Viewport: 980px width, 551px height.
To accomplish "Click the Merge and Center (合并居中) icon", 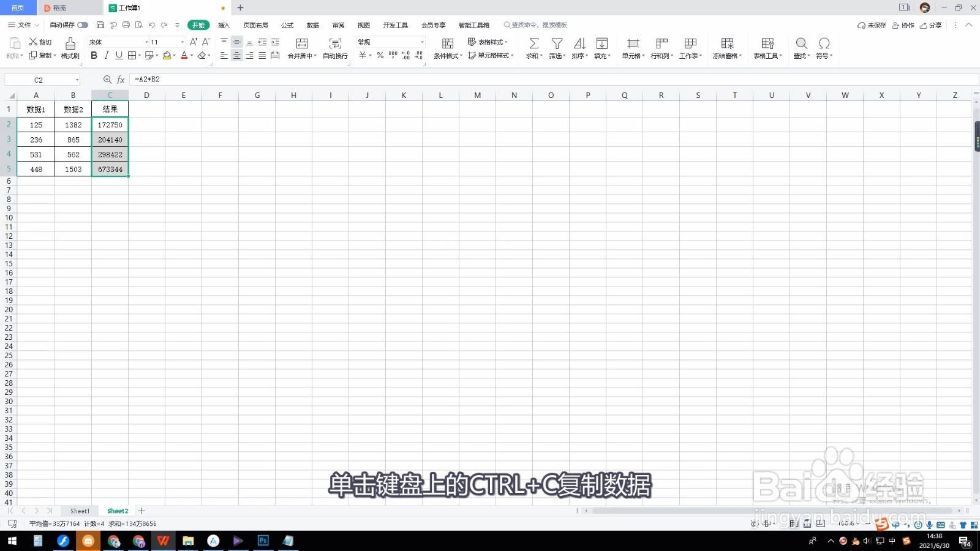I will [x=302, y=43].
